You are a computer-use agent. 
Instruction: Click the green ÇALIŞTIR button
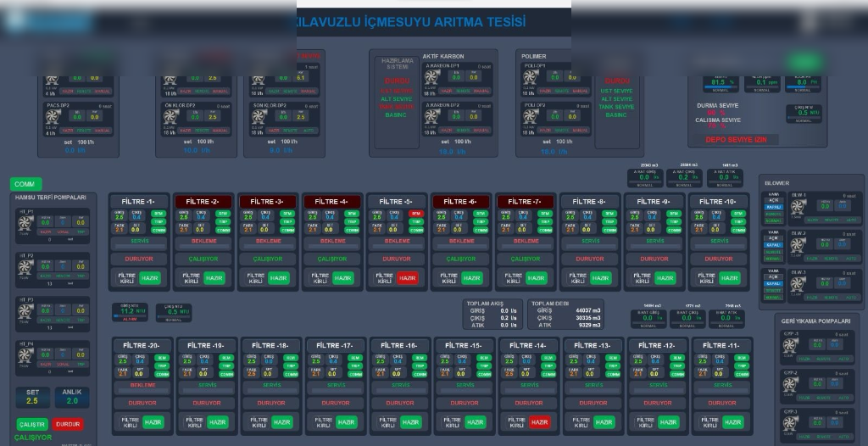point(32,425)
